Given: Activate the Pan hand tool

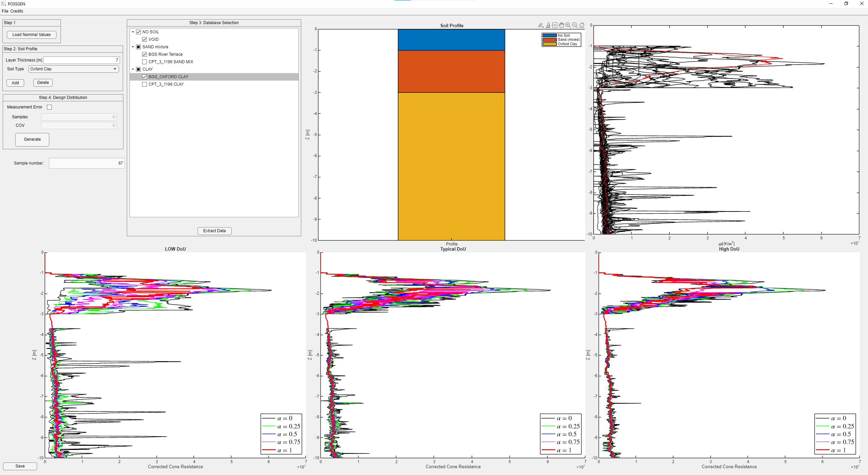Looking at the screenshot, I should coord(561,25).
